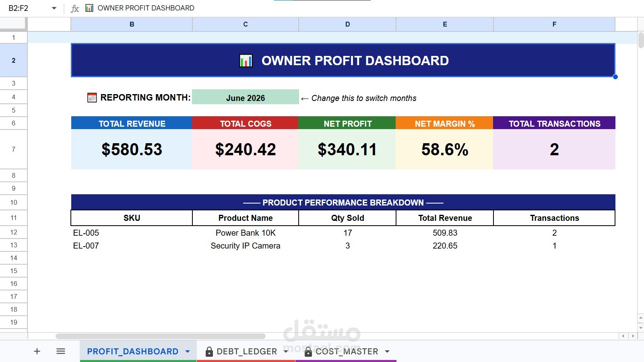This screenshot has width=644, height=362.
Task: Click the TOTAL REVENUE blue header
Action: (x=132, y=123)
